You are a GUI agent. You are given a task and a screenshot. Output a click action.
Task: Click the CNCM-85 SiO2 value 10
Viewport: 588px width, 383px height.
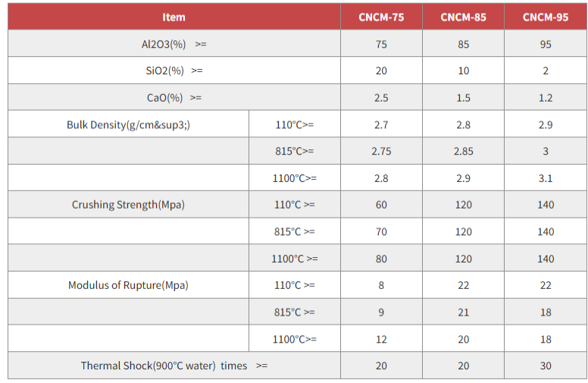click(x=463, y=71)
